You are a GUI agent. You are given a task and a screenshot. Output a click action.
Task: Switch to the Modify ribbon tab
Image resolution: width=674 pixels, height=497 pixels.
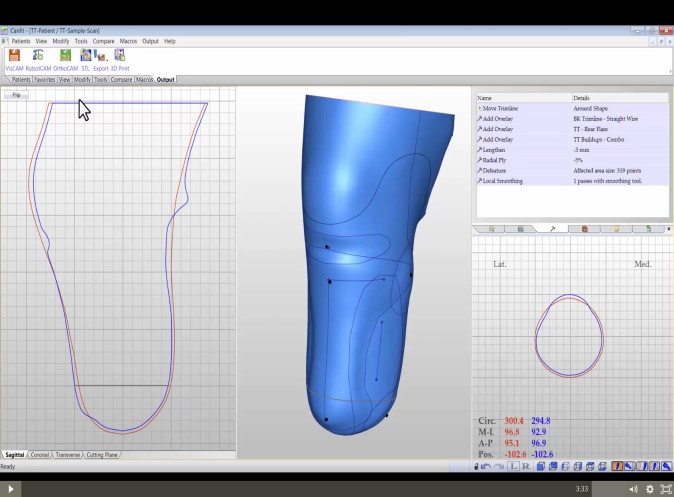click(x=81, y=79)
